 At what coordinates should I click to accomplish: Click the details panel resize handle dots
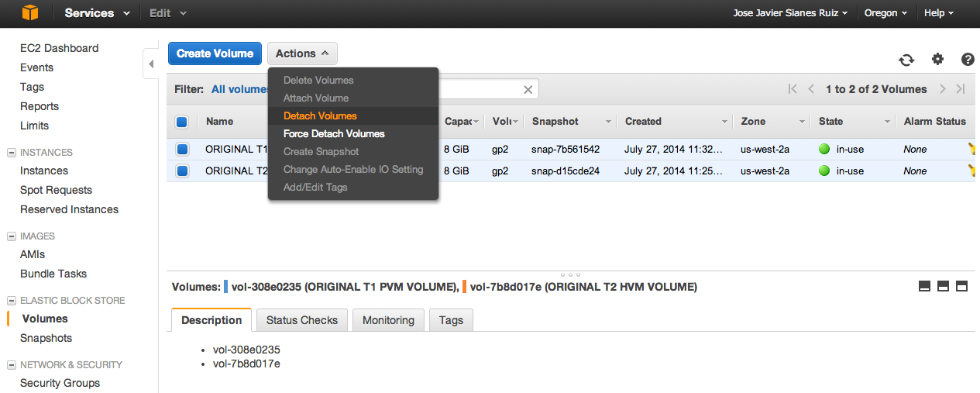click(x=570, y=274)
